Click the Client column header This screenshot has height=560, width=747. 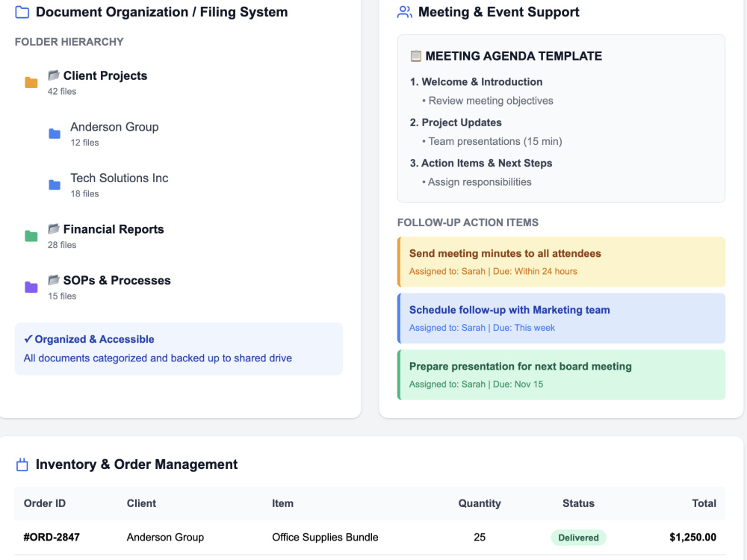click(x=141, y=503)
